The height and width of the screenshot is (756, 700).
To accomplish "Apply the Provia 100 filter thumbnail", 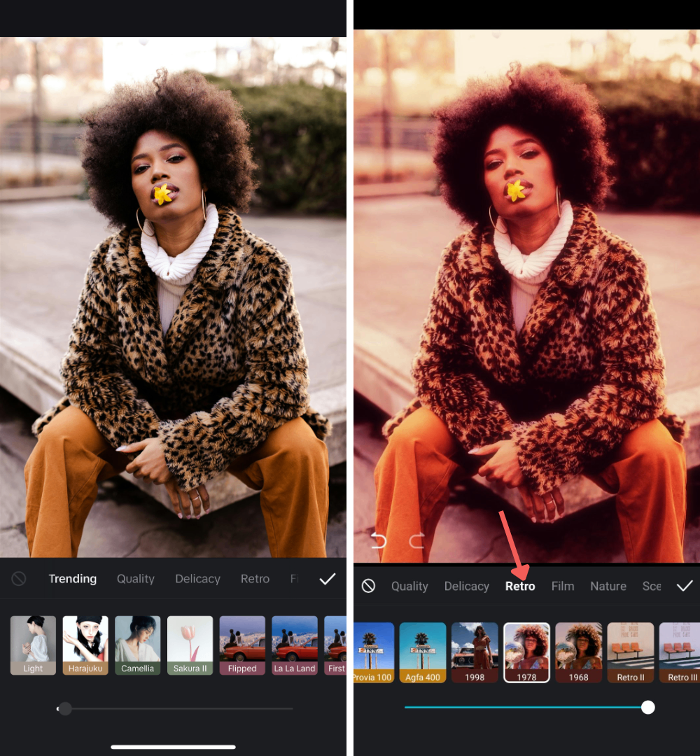I will pos(374,652).
